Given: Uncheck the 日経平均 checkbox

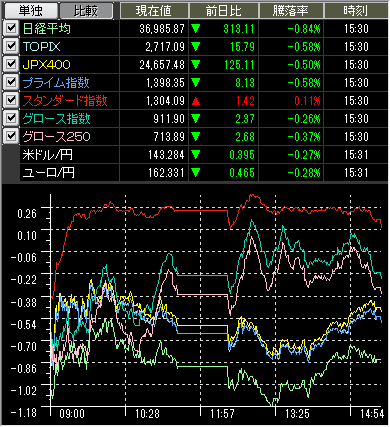Looking at the screenshot, I should [11, 28].
